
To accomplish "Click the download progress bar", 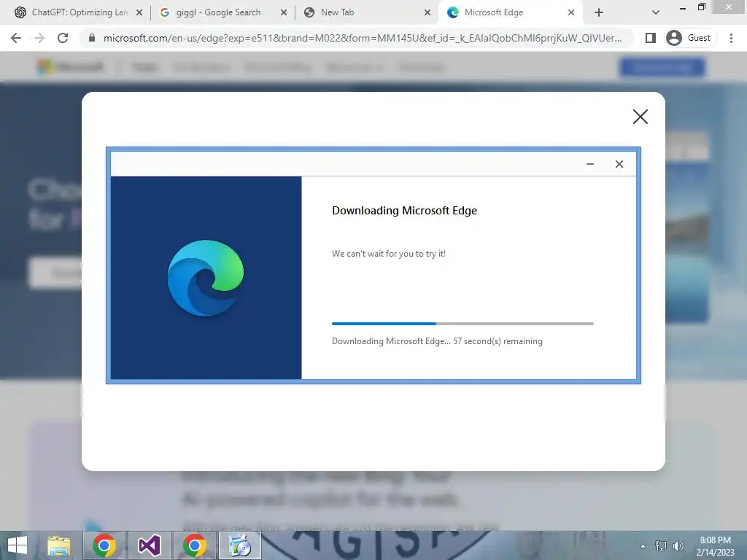I will (x=462, y=324).
